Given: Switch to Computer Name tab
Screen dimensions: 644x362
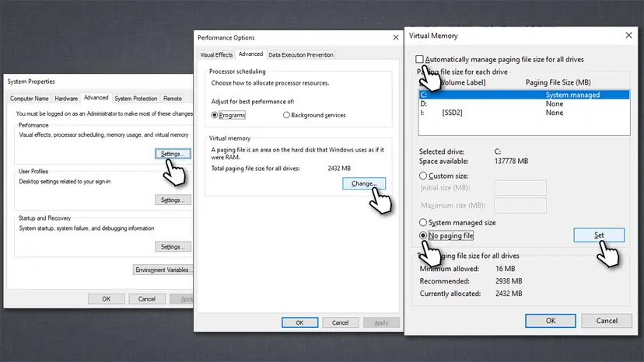Looking at the screenshot, I should point(29,99).
